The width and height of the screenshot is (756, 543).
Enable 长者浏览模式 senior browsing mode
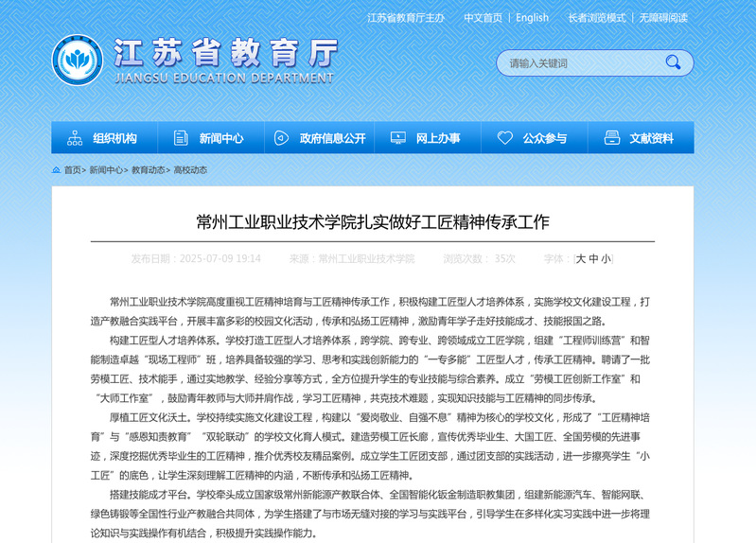click(x=597, y=18)
